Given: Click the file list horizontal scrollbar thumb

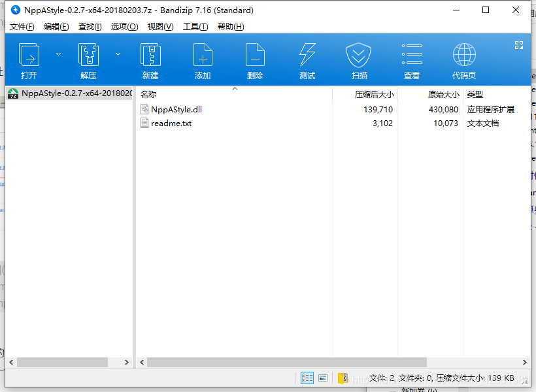Looking at the screenshot, I should tap(287, 362).
